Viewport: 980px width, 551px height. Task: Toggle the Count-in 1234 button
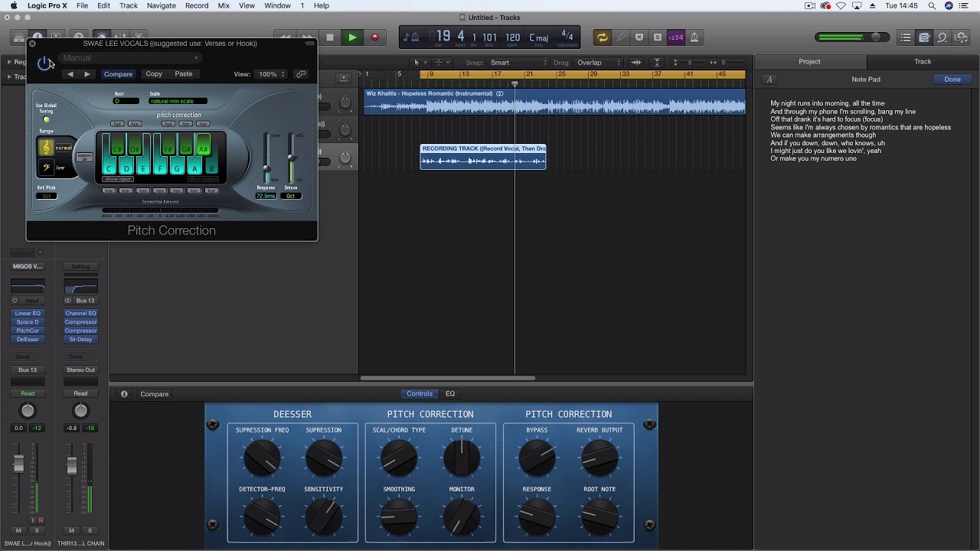tap(675, 37)
